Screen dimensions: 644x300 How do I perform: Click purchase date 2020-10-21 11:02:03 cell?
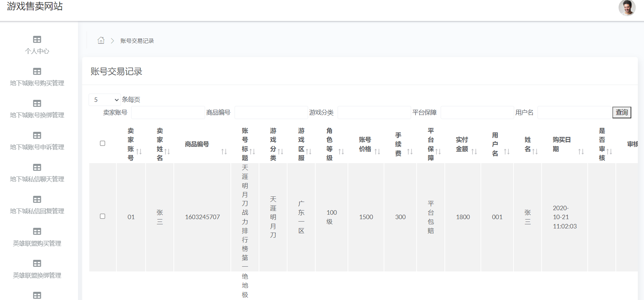click(x=565, y=217)
